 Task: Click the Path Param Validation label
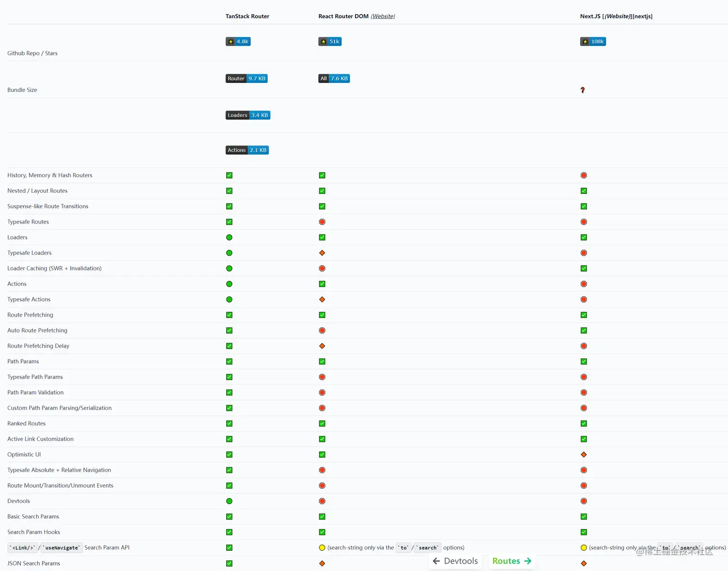pyautogui.click(x=36, y=393)
